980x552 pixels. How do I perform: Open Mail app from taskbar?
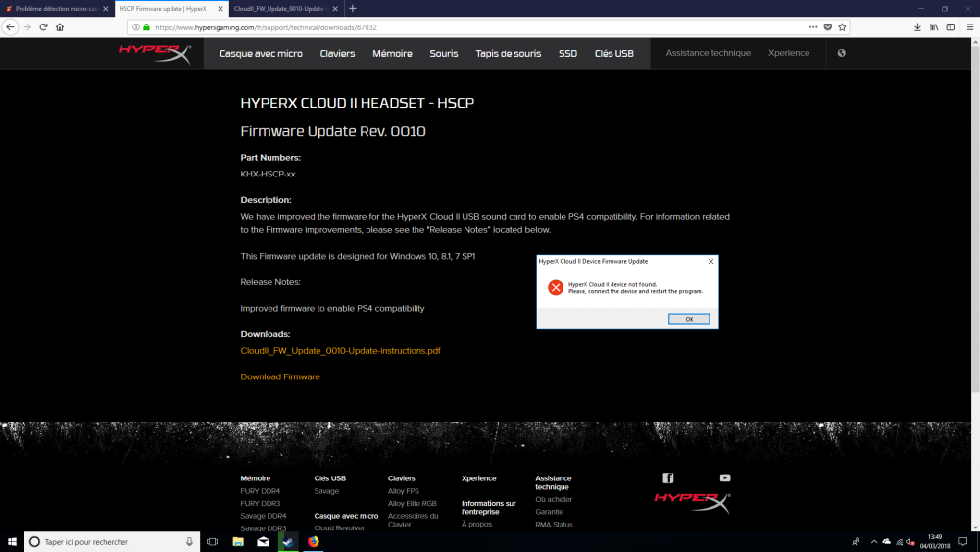click(263, 542)
